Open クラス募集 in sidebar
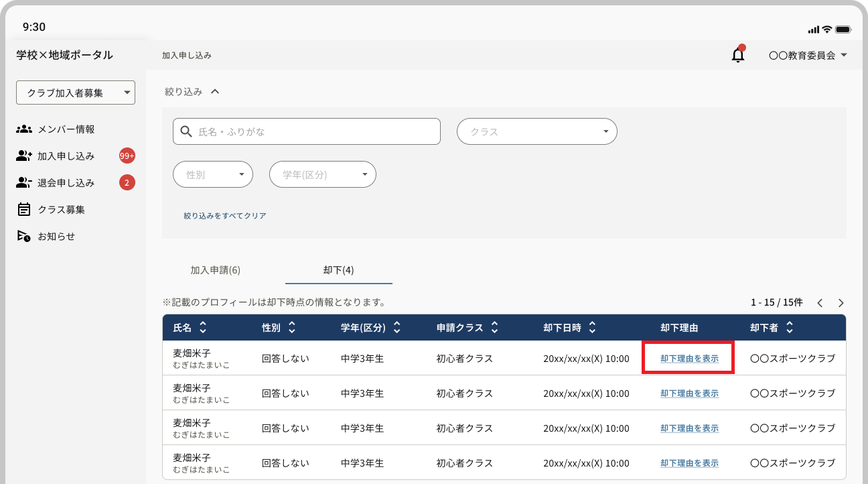Image resolution: width=868 pixels, height=484 pixels. pos(62,209)
